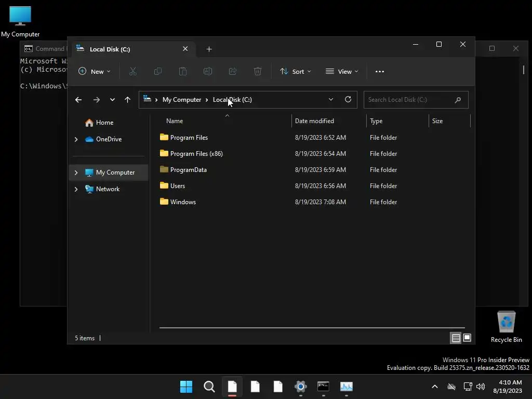Show hidden tray icons chevron
Screen dimensions: 532x399
pyautogui.click(x=435, y=387)
